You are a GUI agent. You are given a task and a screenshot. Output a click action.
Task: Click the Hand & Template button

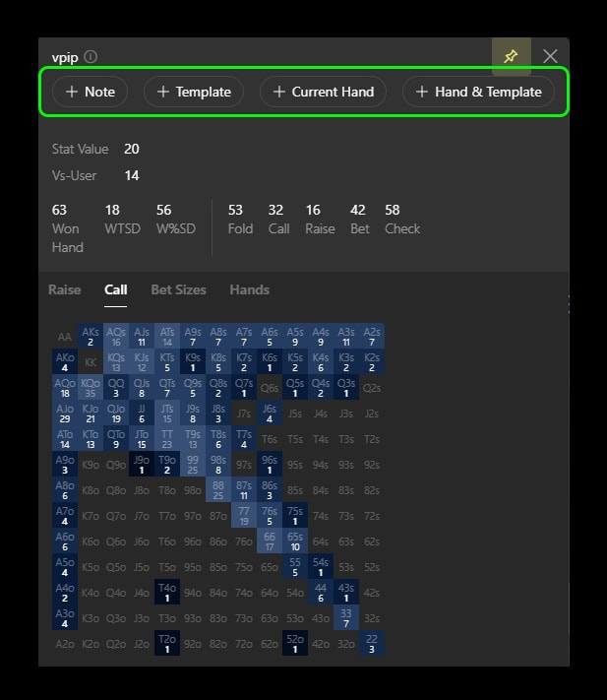pyautogui.click(x=478, y=92)
